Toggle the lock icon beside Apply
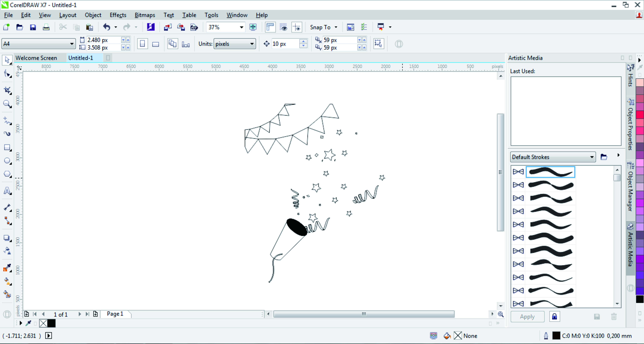 click(554, 316)
